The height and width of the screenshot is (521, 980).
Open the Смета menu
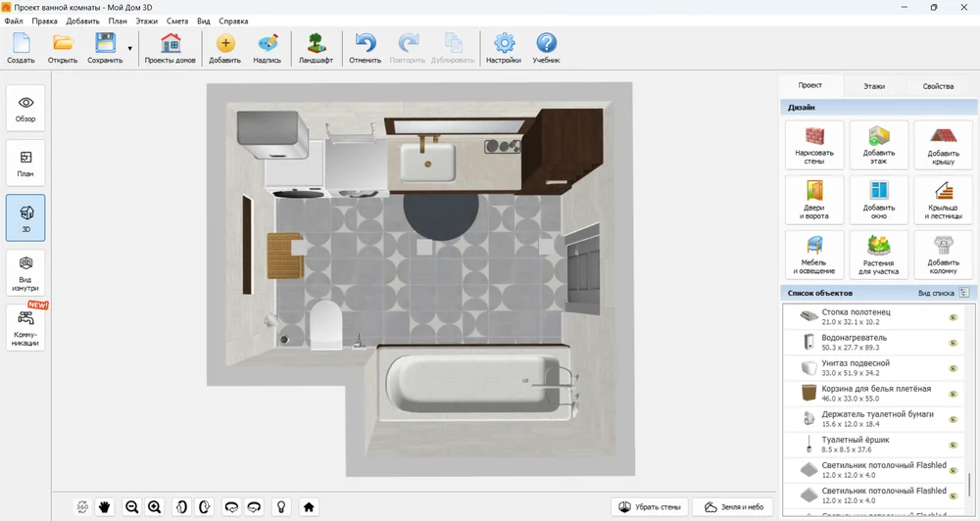point(177,21)
